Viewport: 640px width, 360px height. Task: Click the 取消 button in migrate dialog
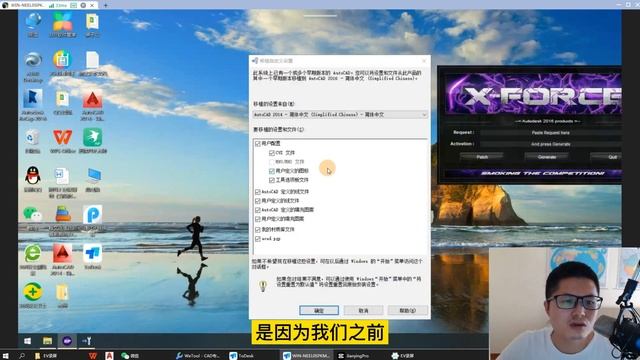363,311
